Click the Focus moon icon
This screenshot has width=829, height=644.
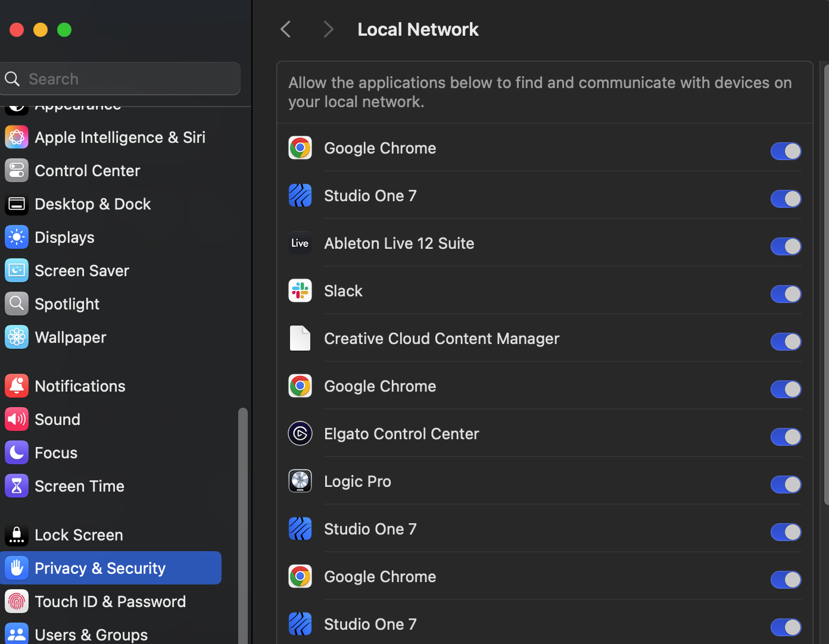pyautogui.click(x=17, y=453)
